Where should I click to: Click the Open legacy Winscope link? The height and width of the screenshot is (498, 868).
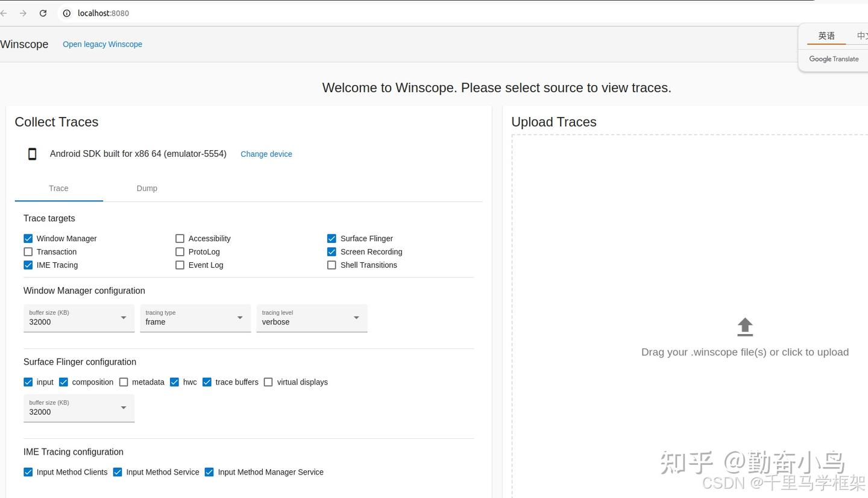click(102, 44)
